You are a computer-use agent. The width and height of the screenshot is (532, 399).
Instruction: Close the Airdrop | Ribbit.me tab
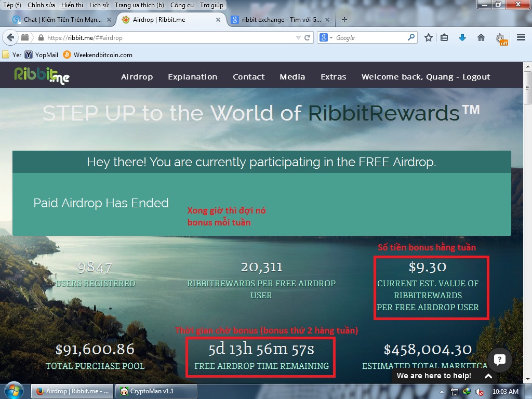[218, 20]
